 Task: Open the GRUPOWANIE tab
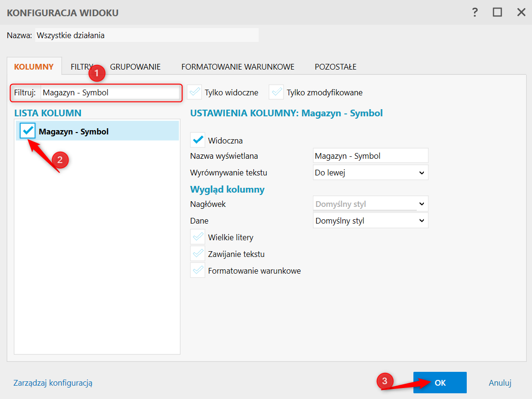click(135, 67)
